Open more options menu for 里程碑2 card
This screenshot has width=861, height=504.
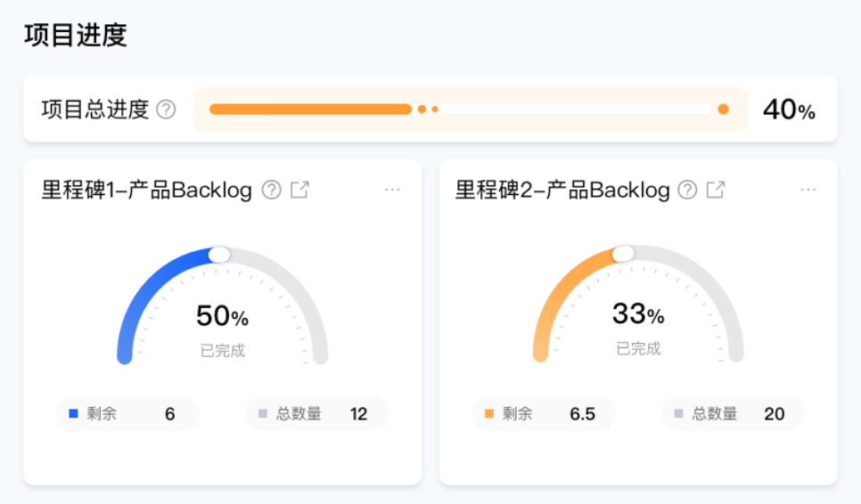[808, 190]
